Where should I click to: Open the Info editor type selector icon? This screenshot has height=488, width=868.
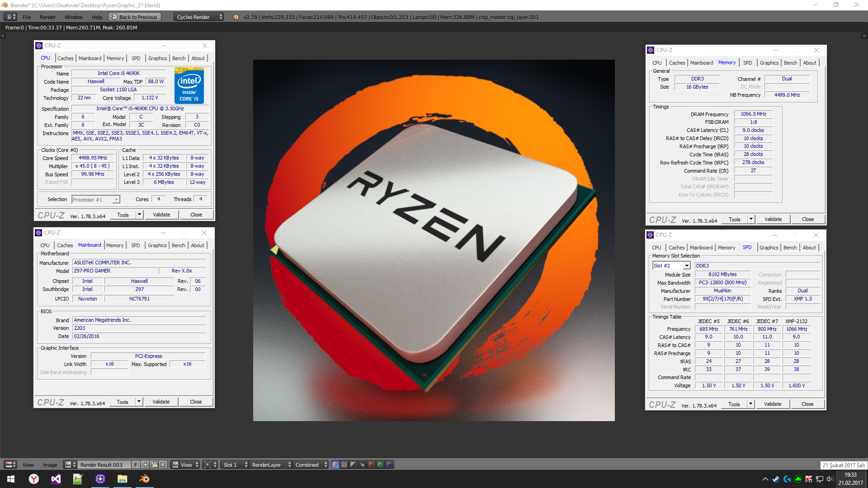tap(10, 17)
